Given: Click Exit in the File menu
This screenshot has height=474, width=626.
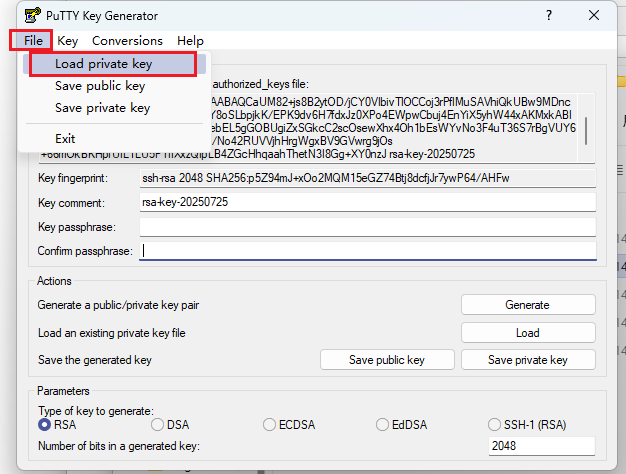Looking at the screenshot, I should coord(65,139).
